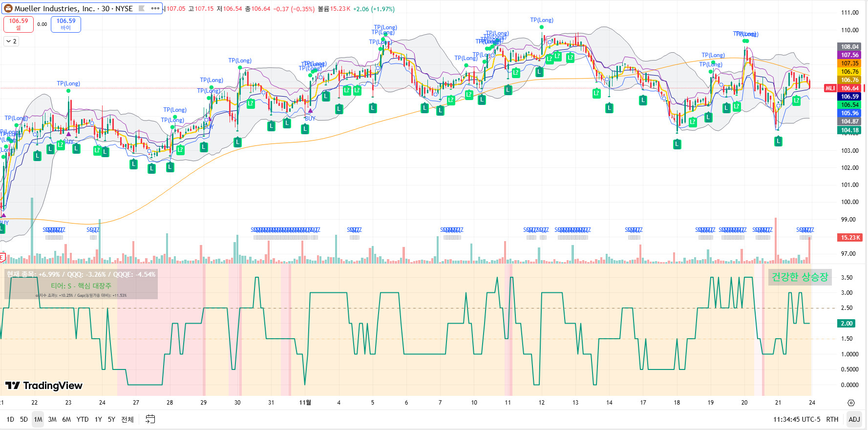Select the 3M time range
This screenshot has width=868, height=430.
[x=52, y=419]
